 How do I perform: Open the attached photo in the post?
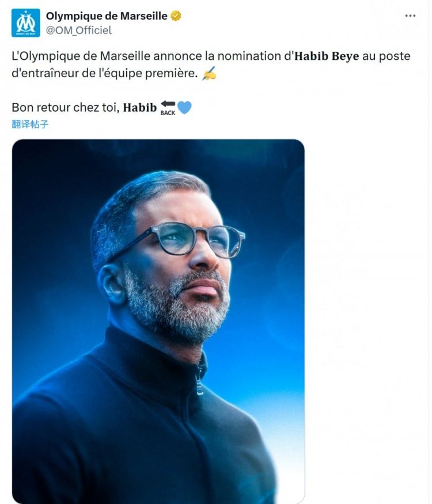coord(158,321)
